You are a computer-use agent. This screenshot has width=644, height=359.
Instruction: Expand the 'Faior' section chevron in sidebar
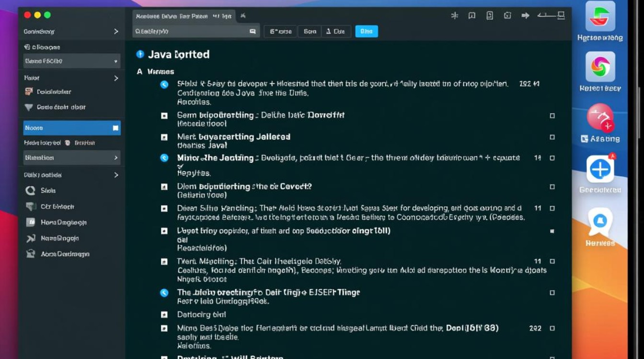(116, 78)
